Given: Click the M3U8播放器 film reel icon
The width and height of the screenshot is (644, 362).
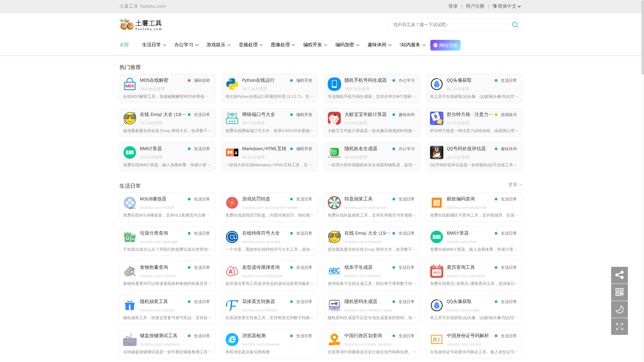Looking at the screenshot, I should [x=130, y=203].
